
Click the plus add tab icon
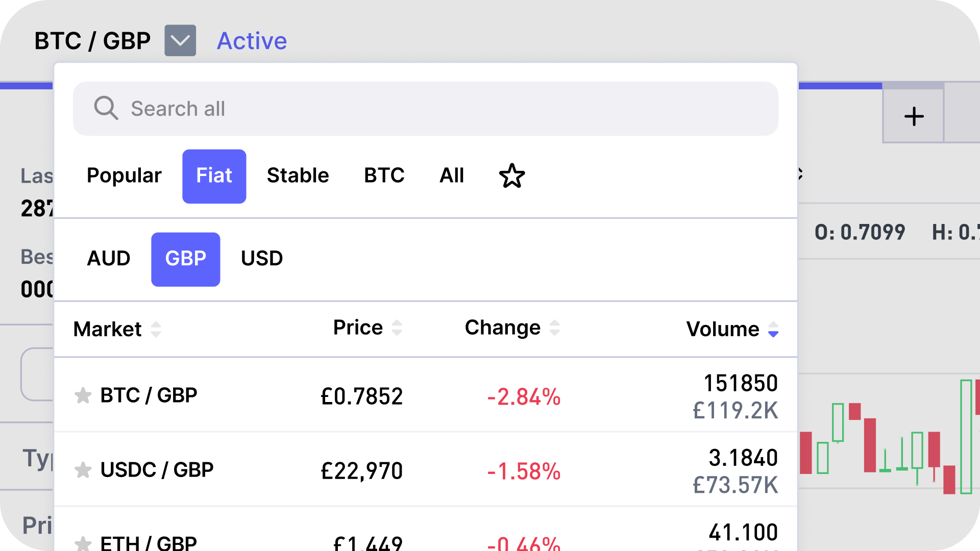tap(914, 117)
